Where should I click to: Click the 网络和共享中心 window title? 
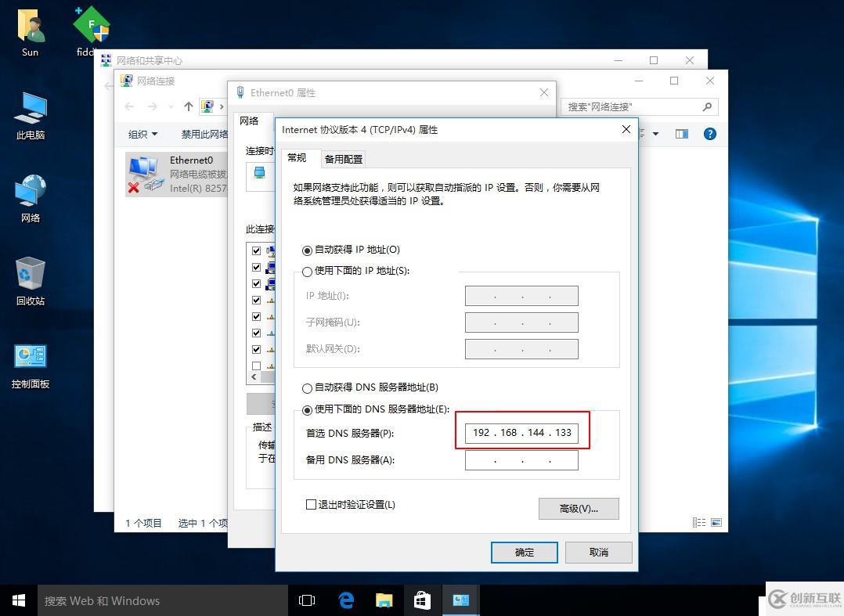[150, 60]
